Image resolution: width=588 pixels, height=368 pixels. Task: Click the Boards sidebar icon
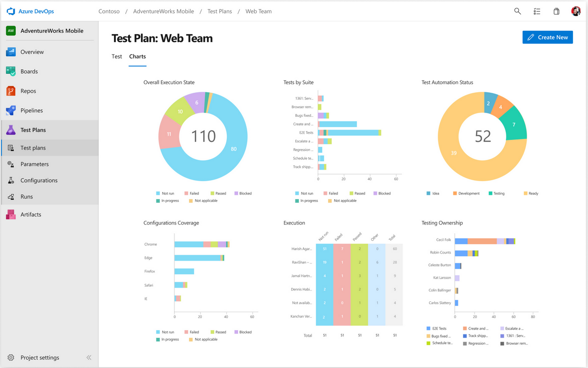click(10, 71)
